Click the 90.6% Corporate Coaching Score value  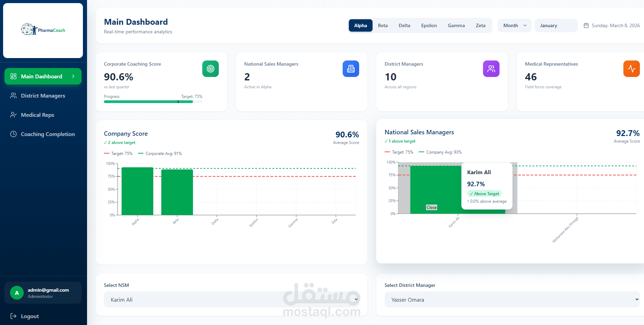[119, 77]
